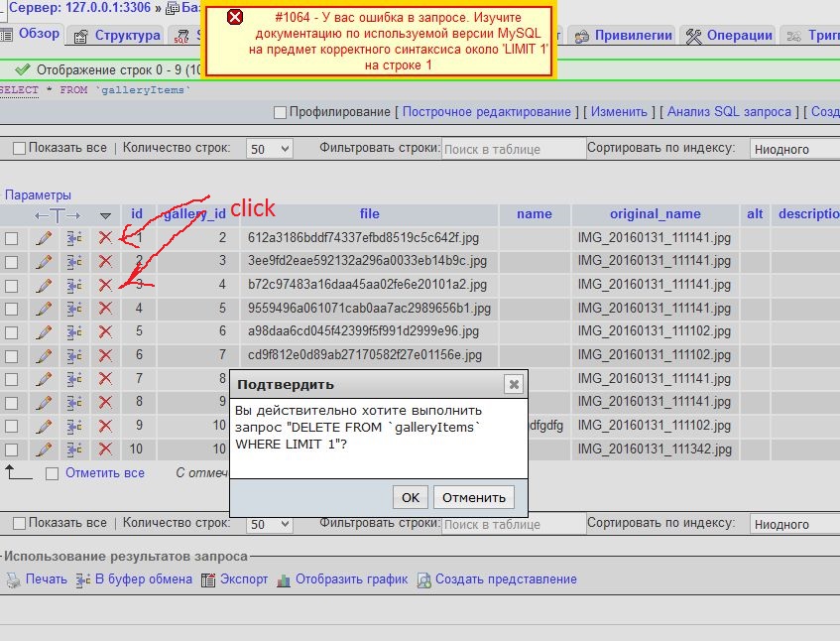
Task: Click the red delete X for row id 1
Action: [105, 238]
